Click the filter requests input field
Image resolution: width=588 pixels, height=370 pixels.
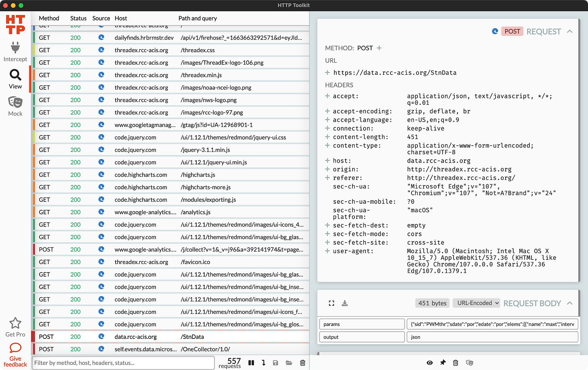[123, 363]
